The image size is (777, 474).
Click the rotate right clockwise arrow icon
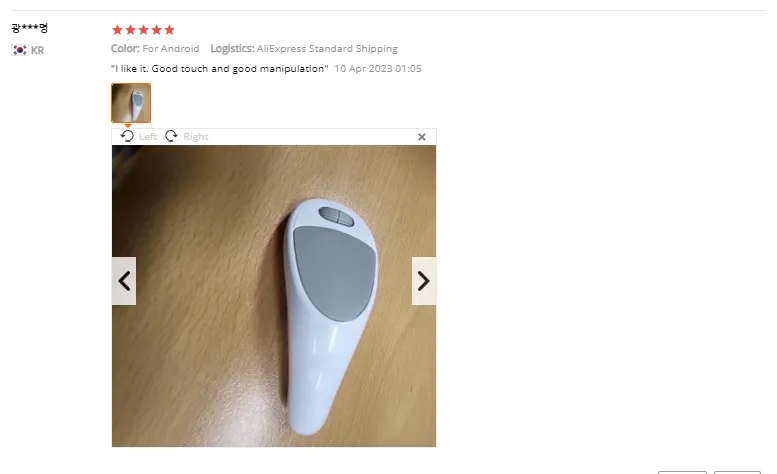tap(171, 136)
